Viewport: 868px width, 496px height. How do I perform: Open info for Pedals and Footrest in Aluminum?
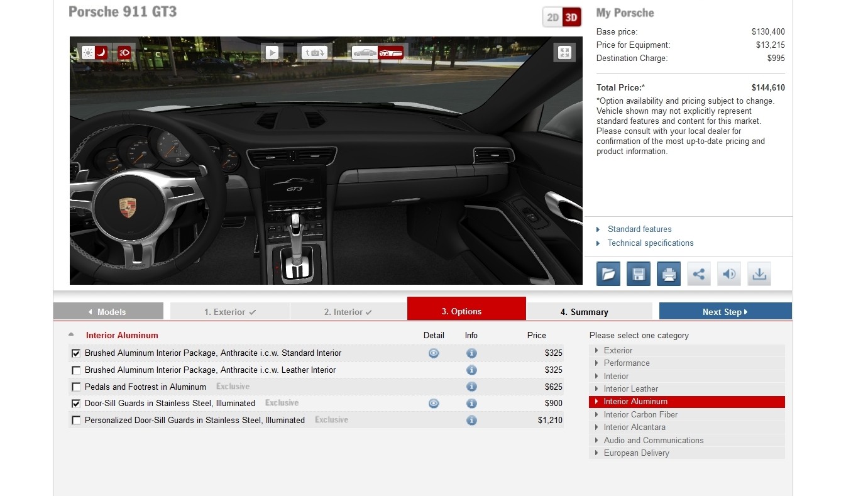tap(471, 387)
